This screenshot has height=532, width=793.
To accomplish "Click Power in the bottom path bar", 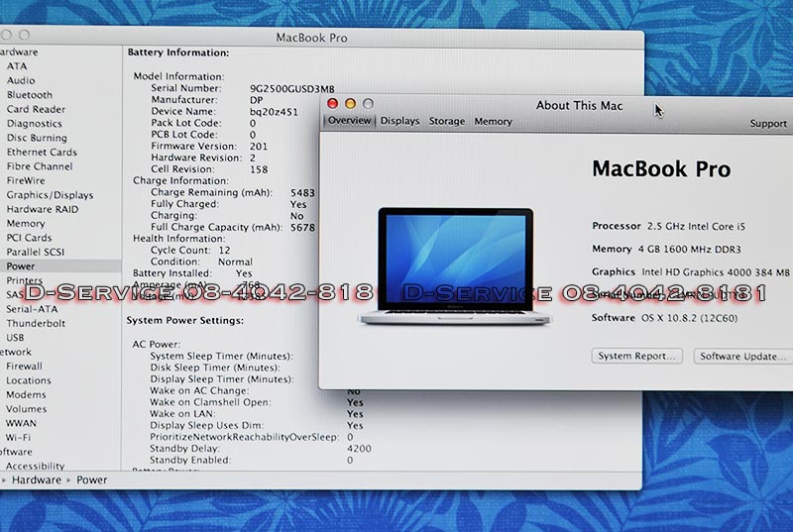I will coord(91,479).
